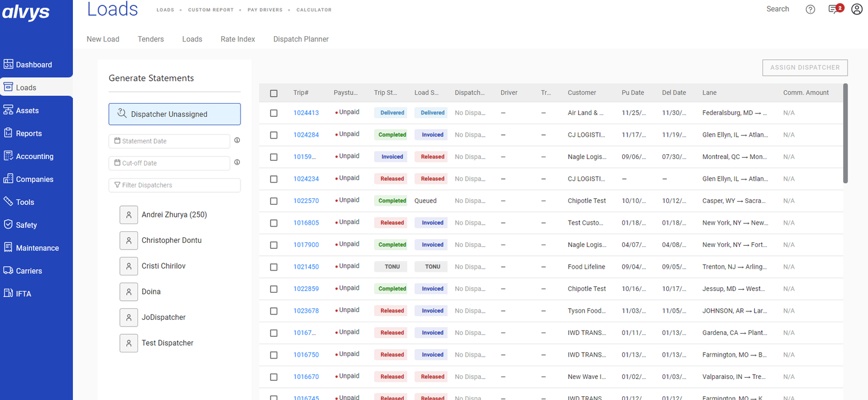This screenshot has width=868, height=400.
Task: Open trip link 1022859
Action: [x=306, y=289]
